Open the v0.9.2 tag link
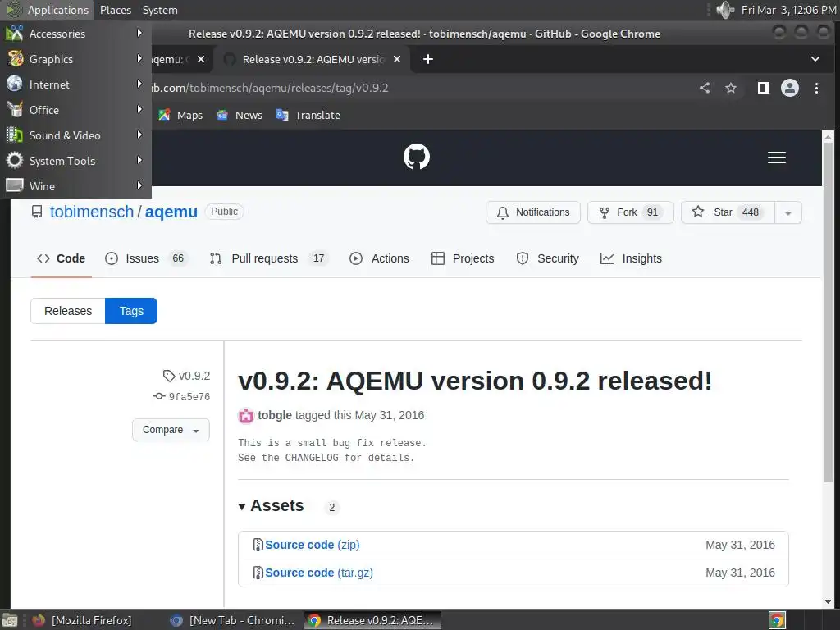The height and width of the screenshot is (630, 840). tap(187, 376)
